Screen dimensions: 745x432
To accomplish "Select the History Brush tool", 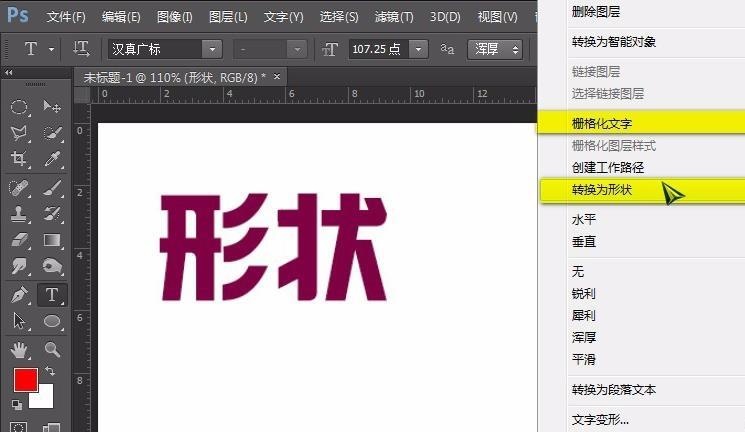I will 51,214.
